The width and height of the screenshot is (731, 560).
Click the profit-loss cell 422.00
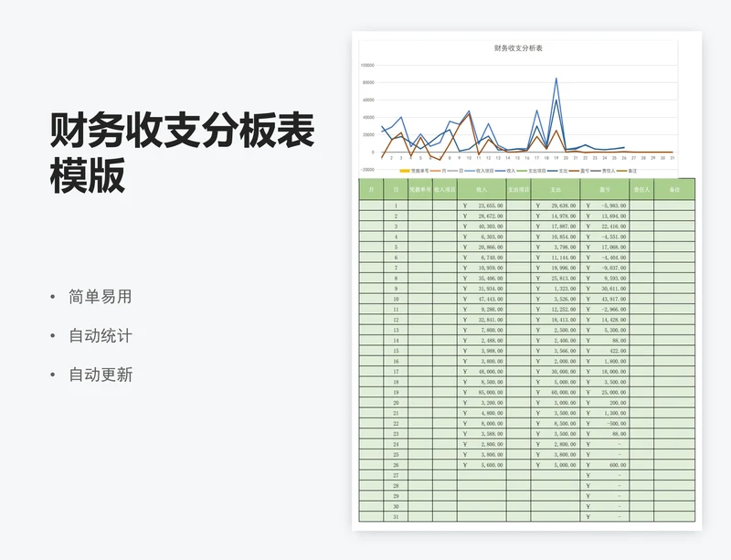605,351
